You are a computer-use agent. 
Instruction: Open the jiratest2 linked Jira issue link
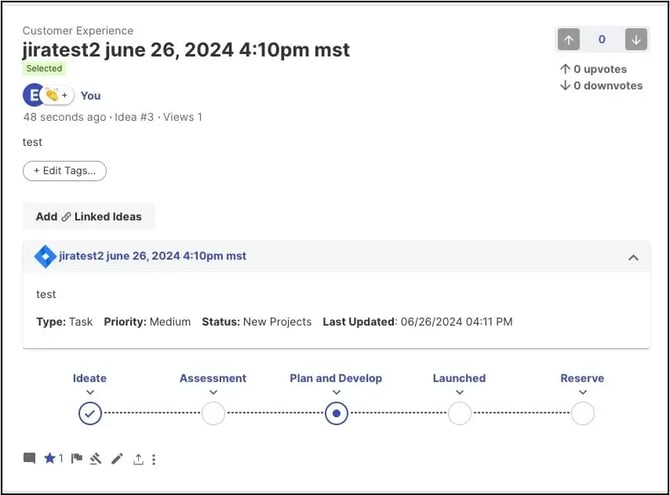coord(153,256)
